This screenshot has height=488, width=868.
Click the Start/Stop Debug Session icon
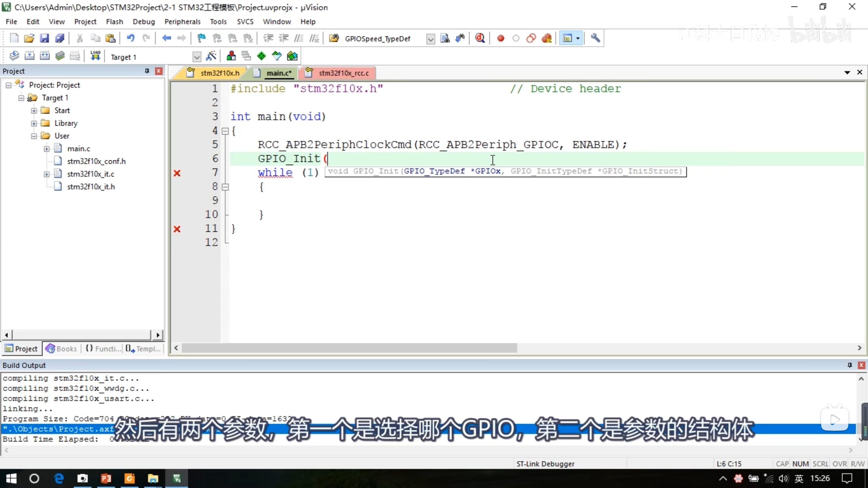point(480,38)
